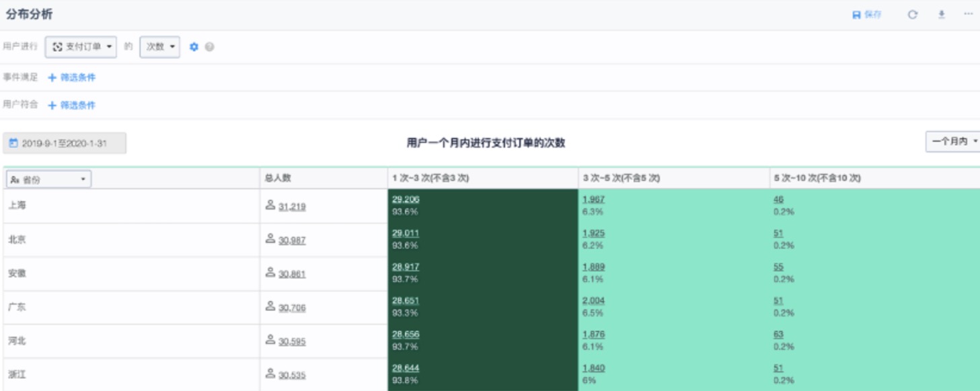
Task: Select the 浙江 province row label
Action: [x=17, y=374]
